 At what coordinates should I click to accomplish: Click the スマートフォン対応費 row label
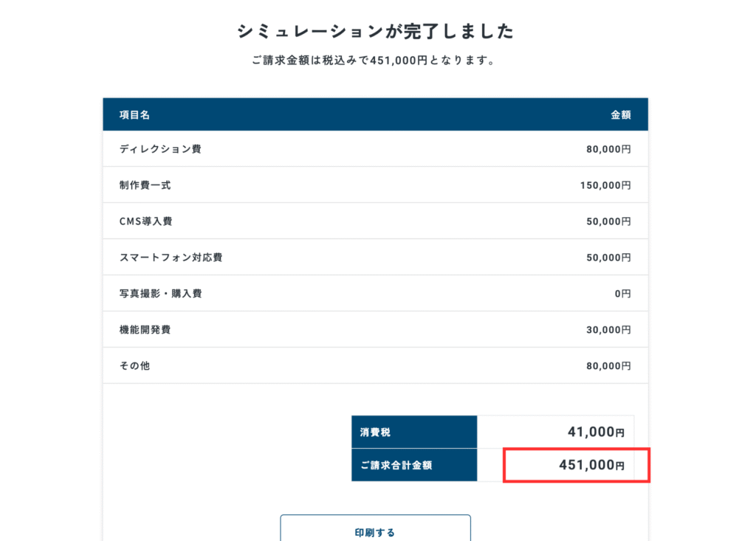click(x=171, y=258)
